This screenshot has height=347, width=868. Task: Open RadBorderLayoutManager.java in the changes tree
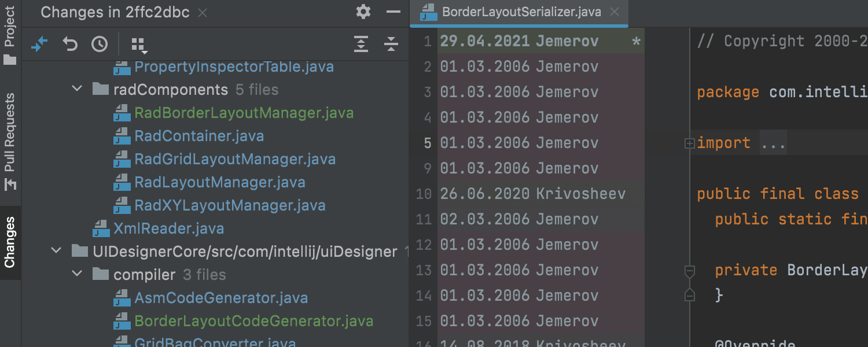(243, 113)
